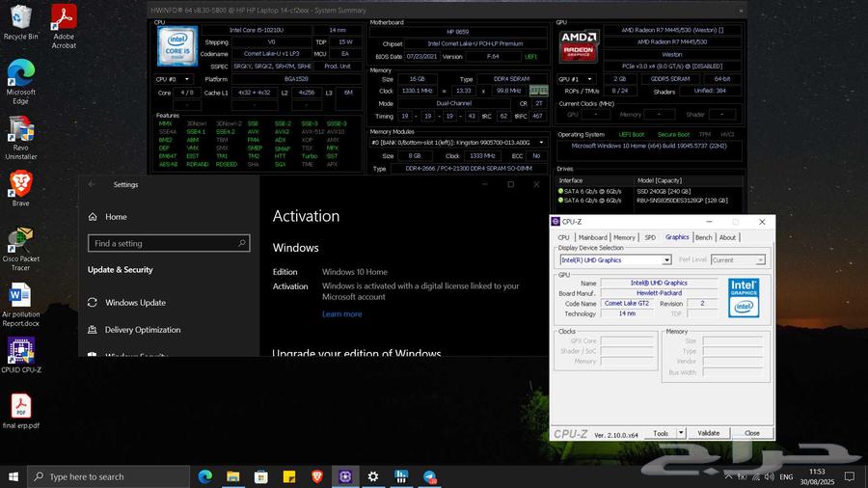Viewport: 868px width, 488px height.
Task: Open File Explorer from the taskbar
Action: pyautogui.click(x=233, y=476)
